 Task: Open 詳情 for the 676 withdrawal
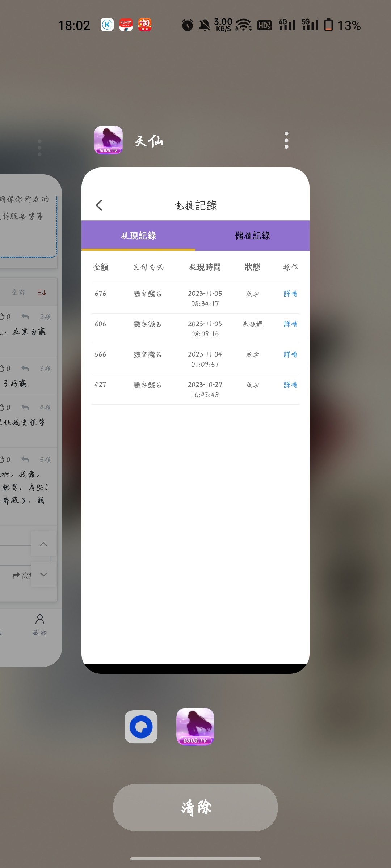pos(290,294)
